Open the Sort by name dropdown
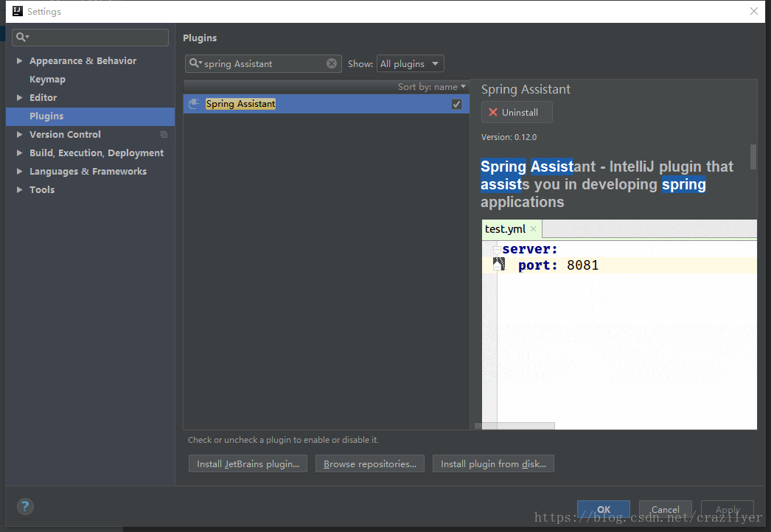 pyautogui.click(x=431, y=86)
